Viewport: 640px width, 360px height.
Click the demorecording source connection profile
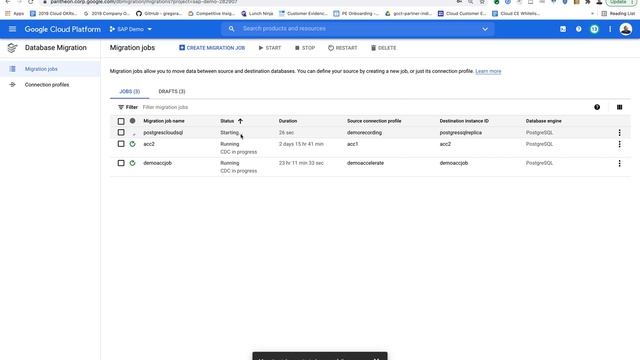tap(364, 132)
